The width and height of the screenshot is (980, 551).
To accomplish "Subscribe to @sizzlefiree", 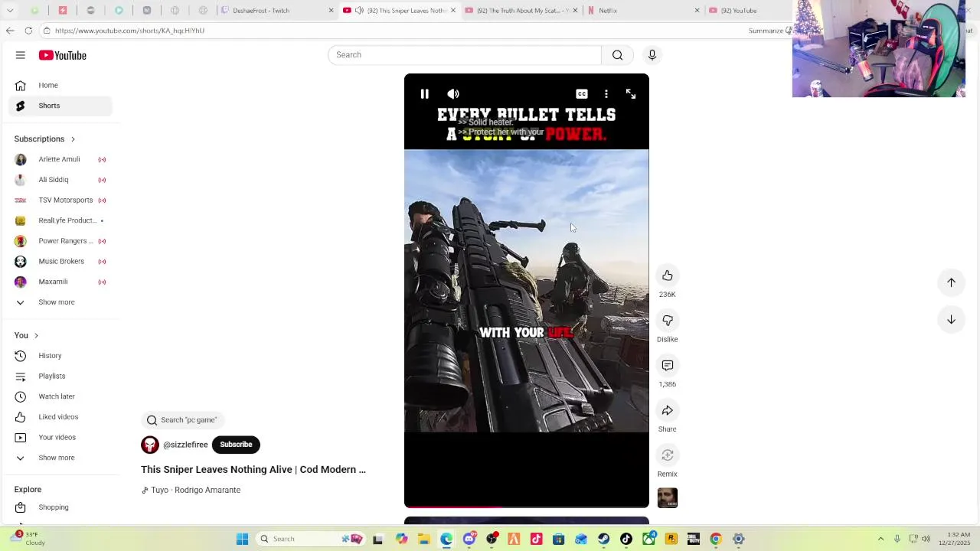I will pyautogui.click(x=236, y=445).
